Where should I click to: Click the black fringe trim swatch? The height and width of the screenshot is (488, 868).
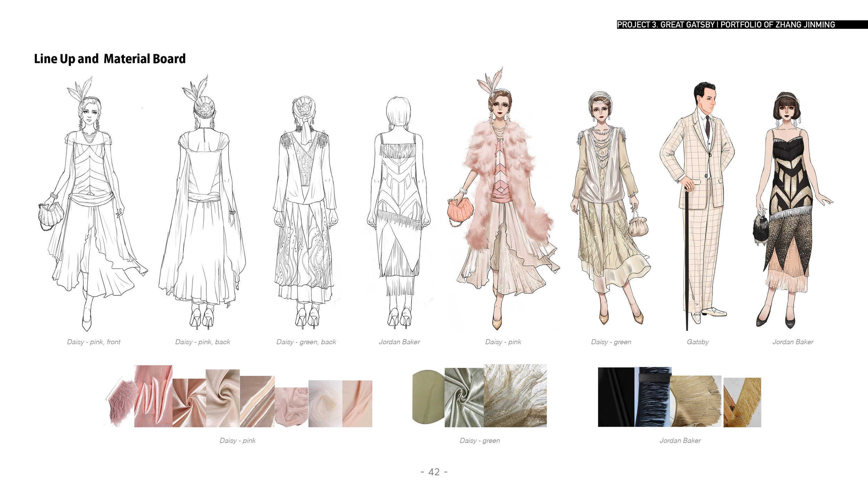[x=653, y=397]
